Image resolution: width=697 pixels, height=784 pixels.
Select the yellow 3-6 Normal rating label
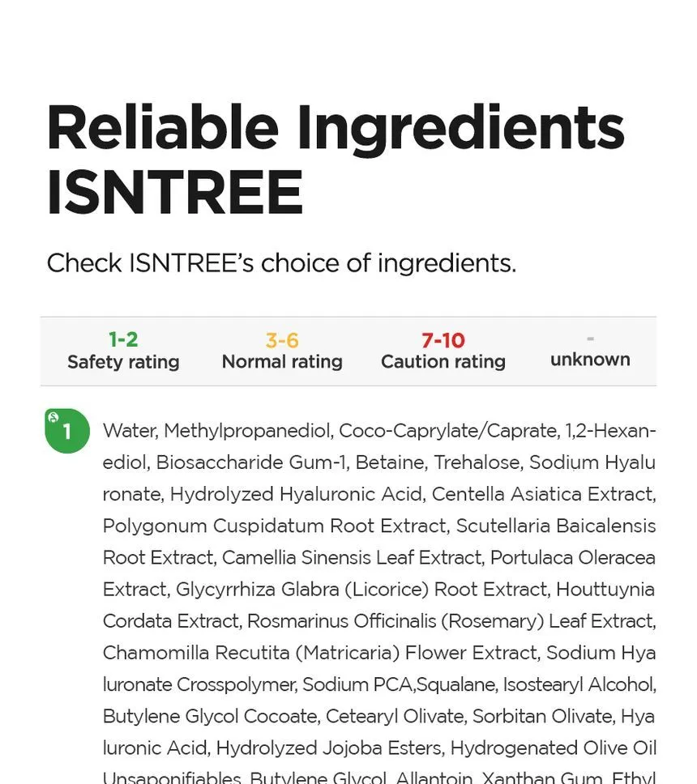point(282,351)
